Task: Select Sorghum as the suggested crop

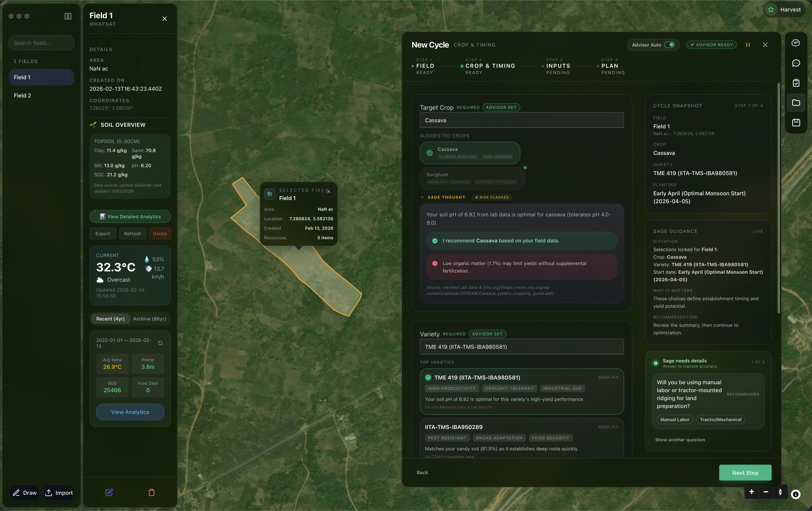Action: (472, 178)
